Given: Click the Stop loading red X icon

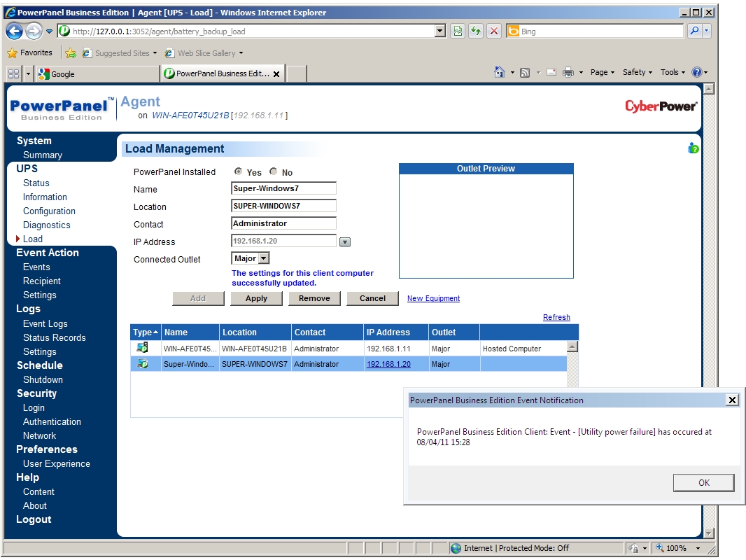Looking at the screenshot, I should point(494,31).
